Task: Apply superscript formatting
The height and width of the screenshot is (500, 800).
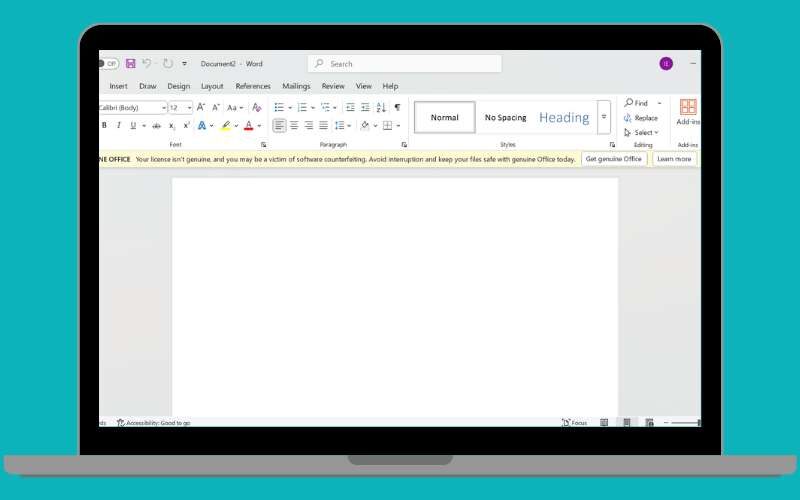Action: (x=187, y=126)
